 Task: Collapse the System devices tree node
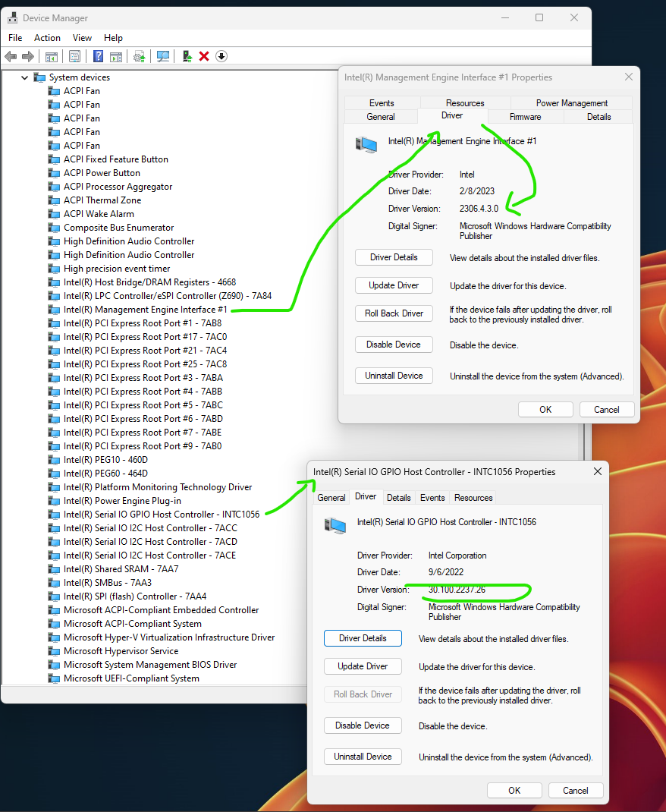pos(24,77)
